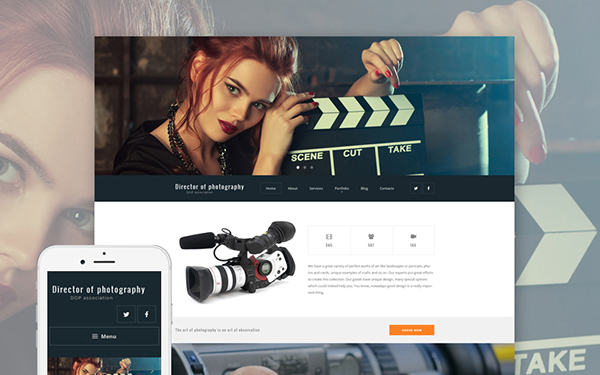Screen dimensions: 600x375
Task: Expand the Portfolio menu item
Action: 341,188
